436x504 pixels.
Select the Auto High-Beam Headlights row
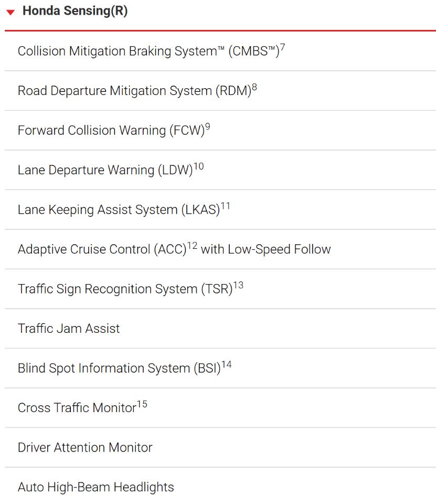click(x=220, y=486)
